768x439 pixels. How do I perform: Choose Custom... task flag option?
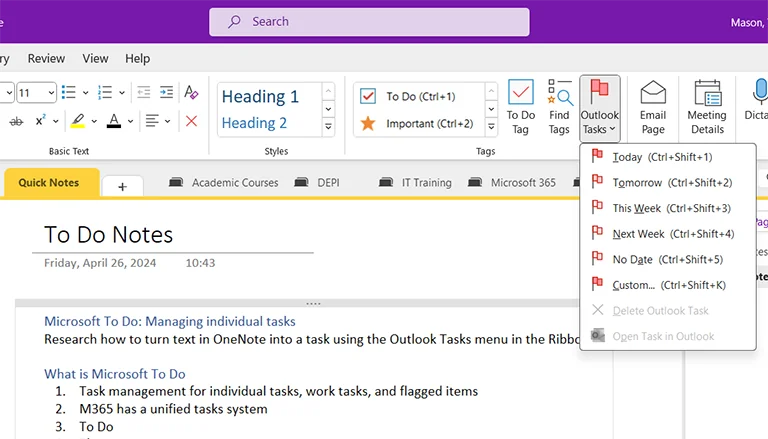(668, 285)
